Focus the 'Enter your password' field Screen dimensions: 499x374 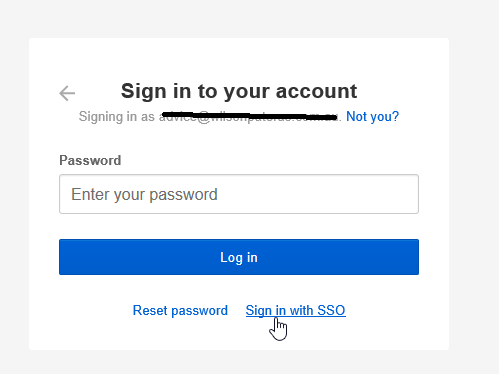(x=239, y=194)
